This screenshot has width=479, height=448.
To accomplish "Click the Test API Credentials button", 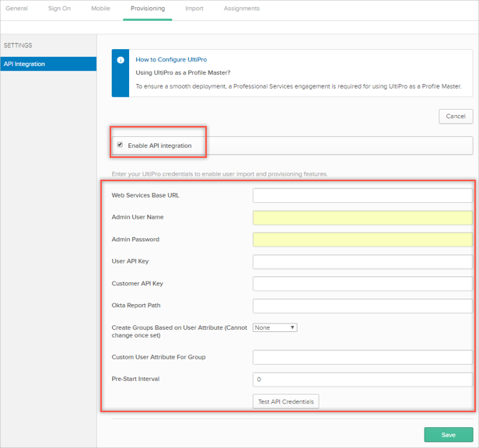I will coord(285,401).
